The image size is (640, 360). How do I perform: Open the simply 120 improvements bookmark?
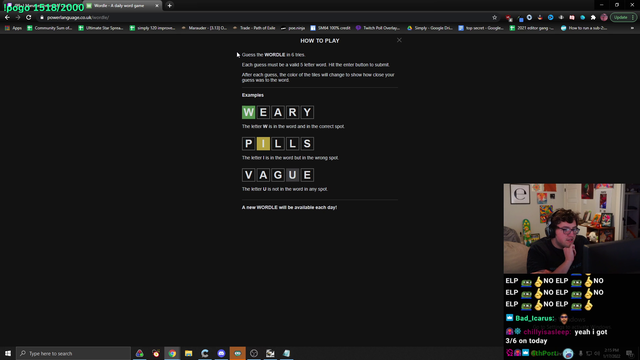152,28
